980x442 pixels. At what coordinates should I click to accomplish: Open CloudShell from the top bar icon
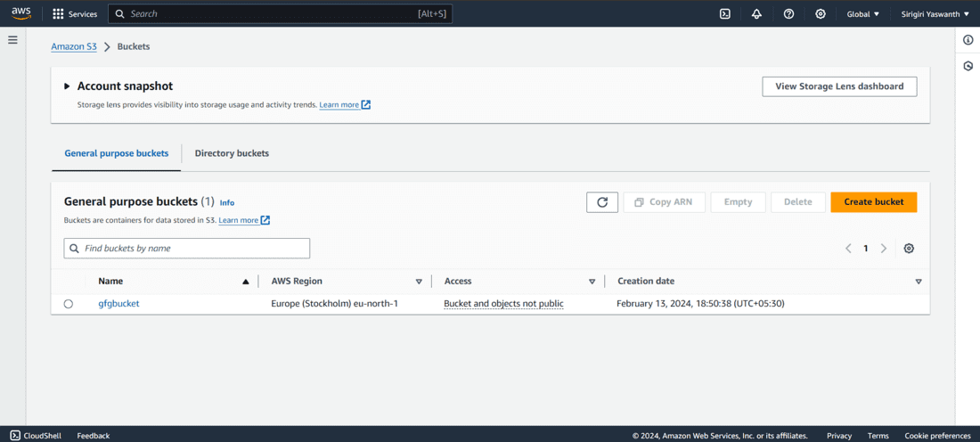click(x=725, y=13)
